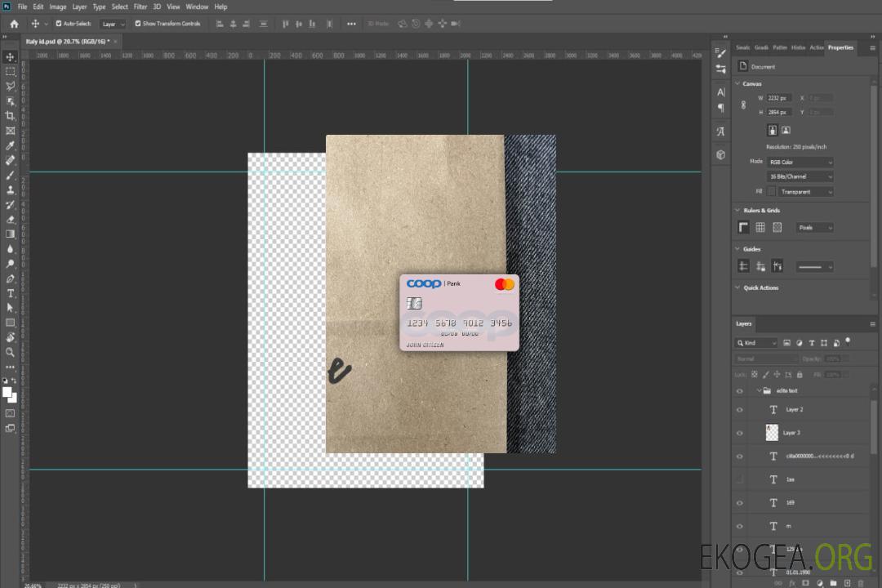
Task: Switch to the Actions panel tab
Action: [x=816, y=48]
